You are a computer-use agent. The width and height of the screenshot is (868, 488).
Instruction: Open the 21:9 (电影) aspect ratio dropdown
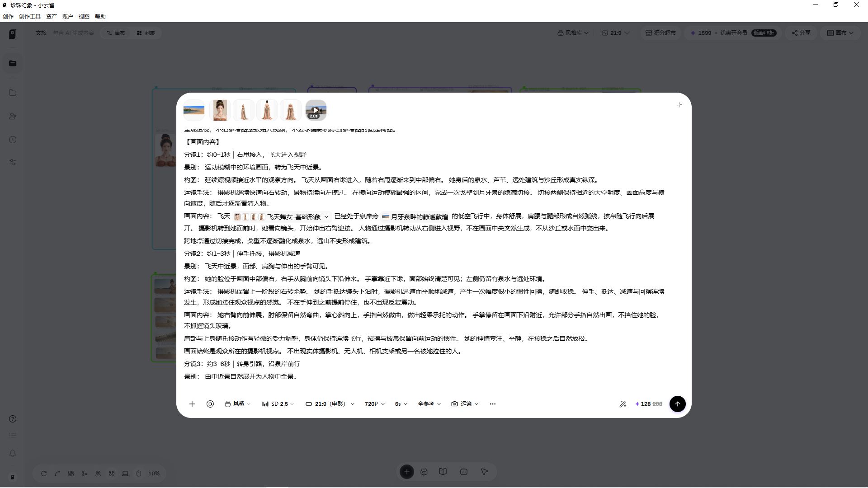click(330, 404)
